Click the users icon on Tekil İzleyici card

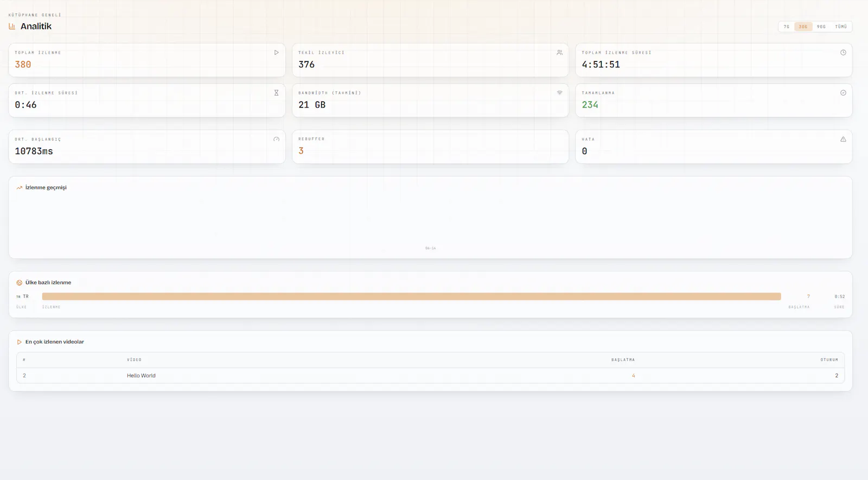coord(559,53)
